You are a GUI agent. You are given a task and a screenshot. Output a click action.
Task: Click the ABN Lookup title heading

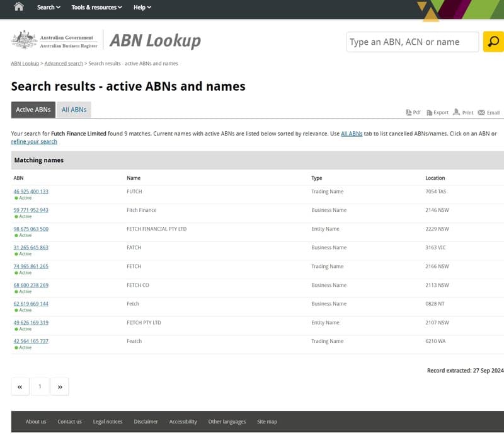coord(155,40)
